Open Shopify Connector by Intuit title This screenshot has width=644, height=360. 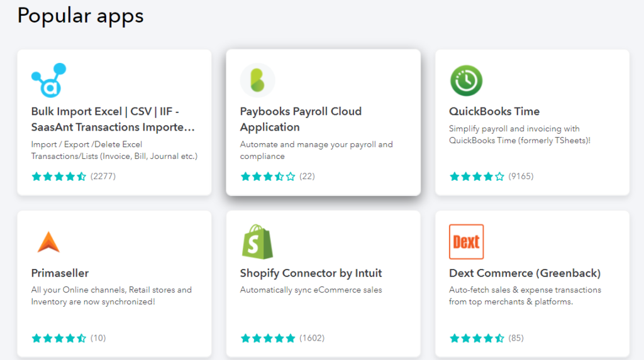coord(311,273)
